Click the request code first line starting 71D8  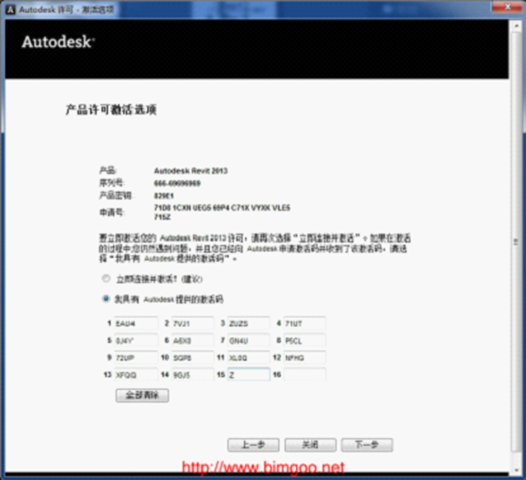pyautogui.click(x=222, y=208)
